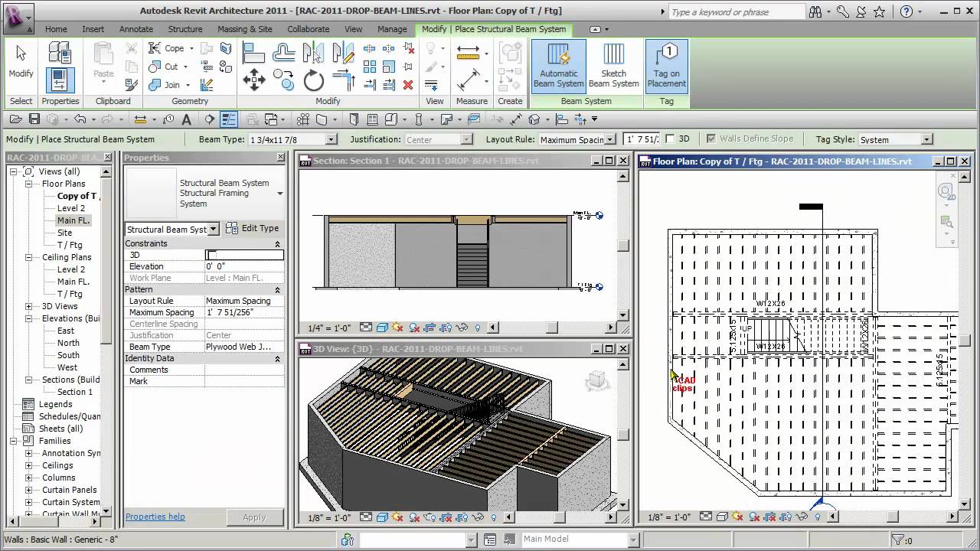Open the Home ribbon tab
The image size is (980, 551).
tap(56, 29)
